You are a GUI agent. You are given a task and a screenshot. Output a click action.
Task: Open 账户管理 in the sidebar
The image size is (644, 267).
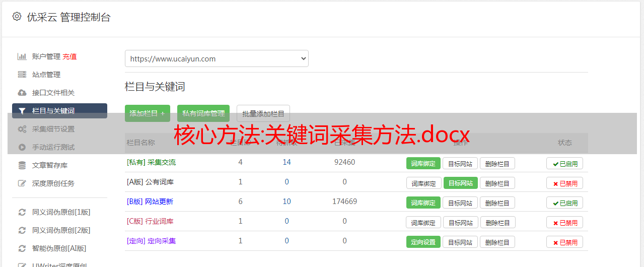point(46,56)
